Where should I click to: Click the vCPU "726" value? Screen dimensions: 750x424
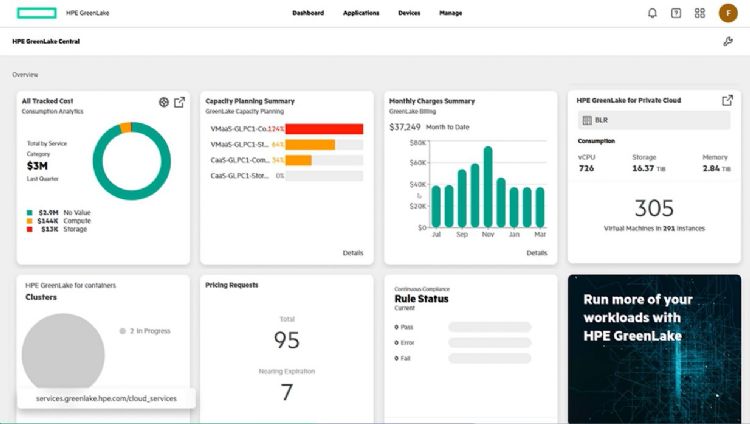coord(586,168)
